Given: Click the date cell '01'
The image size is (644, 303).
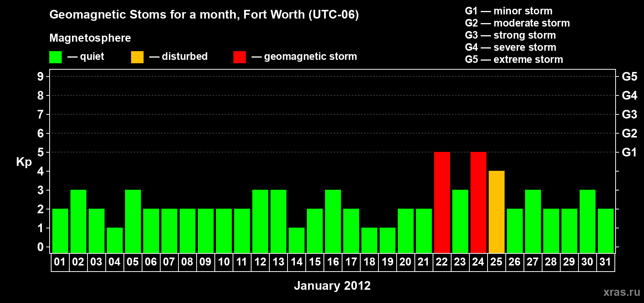Looking at the screenshot, I should tap(60, 262).
